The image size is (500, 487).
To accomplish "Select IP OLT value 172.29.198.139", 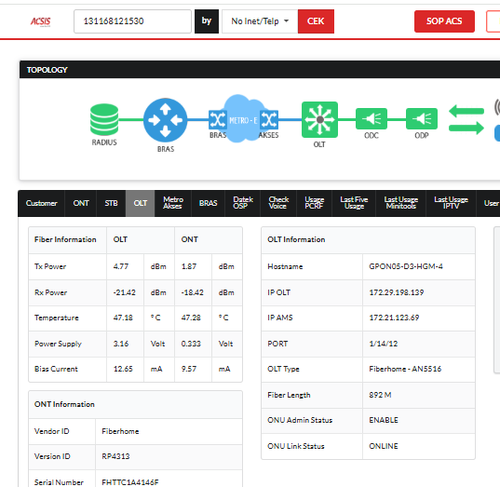I will (396, 292).
